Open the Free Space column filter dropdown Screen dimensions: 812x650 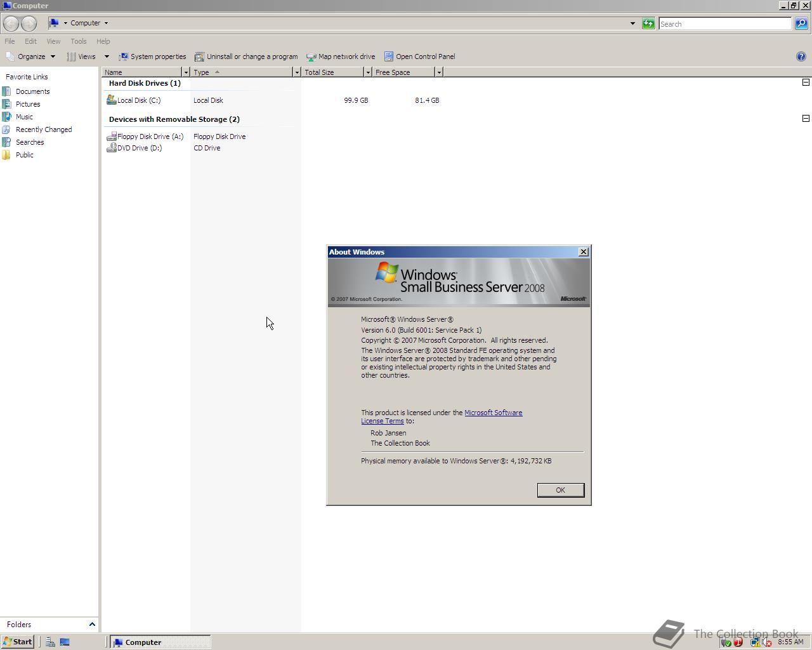point(438,72)
